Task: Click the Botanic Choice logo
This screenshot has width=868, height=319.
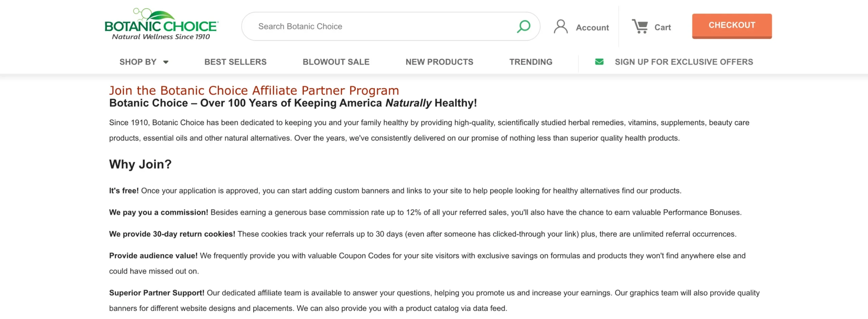Action: [161, 24]
